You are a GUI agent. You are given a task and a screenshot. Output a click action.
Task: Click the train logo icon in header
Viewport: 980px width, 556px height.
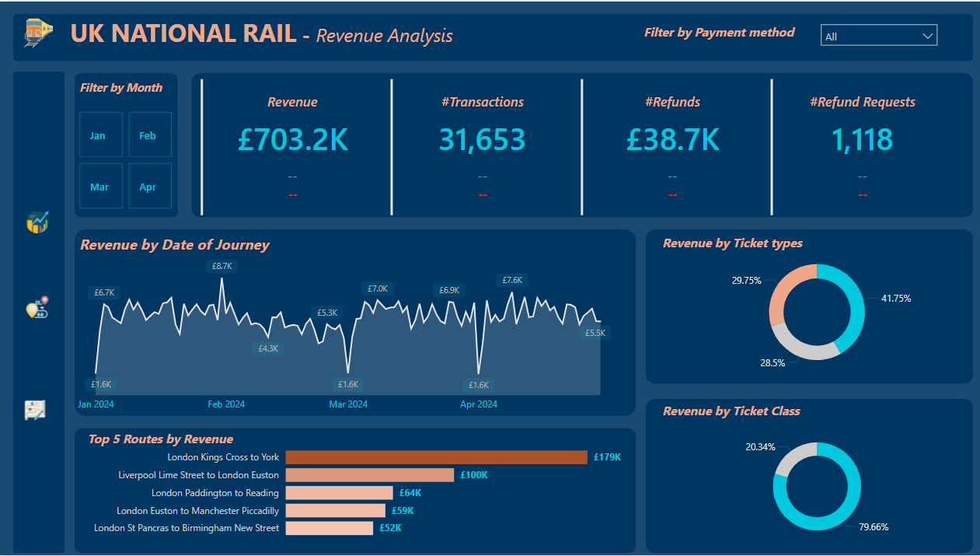[x=38, y=34]
